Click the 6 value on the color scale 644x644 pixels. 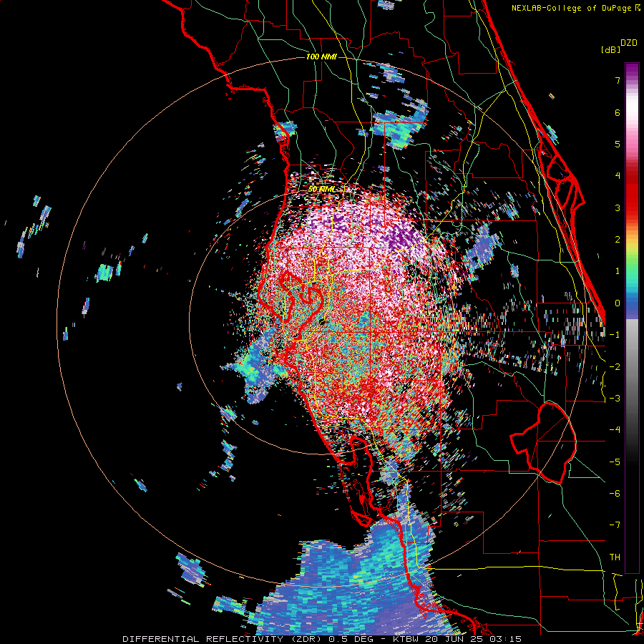pos(618,112)
